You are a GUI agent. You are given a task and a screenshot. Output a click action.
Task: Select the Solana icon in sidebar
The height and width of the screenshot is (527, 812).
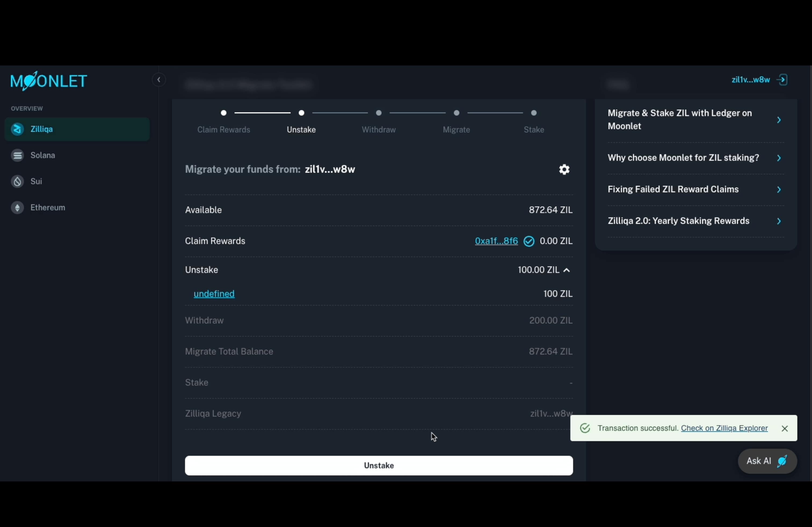click(x=17, y=155)
